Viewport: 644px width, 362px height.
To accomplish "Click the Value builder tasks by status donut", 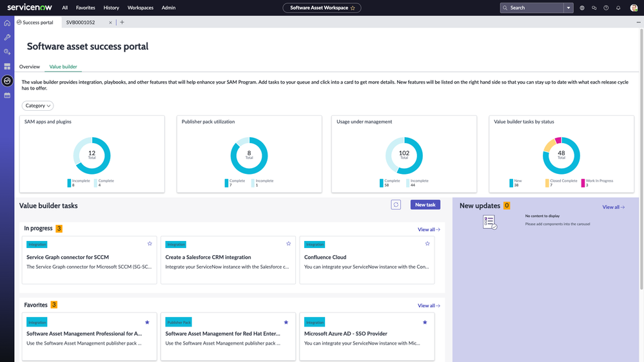I will click(x=561, y=155).
